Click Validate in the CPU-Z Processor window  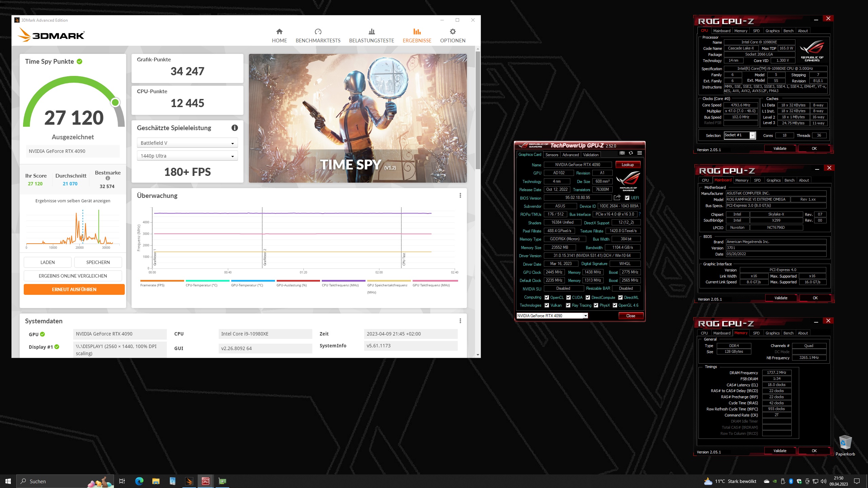780,148
